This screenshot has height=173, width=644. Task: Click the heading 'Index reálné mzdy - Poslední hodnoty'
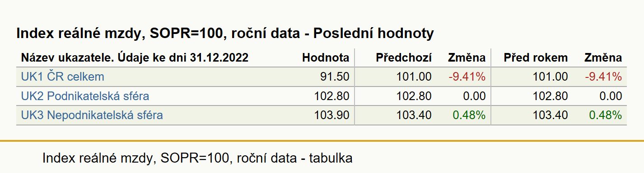225,34
